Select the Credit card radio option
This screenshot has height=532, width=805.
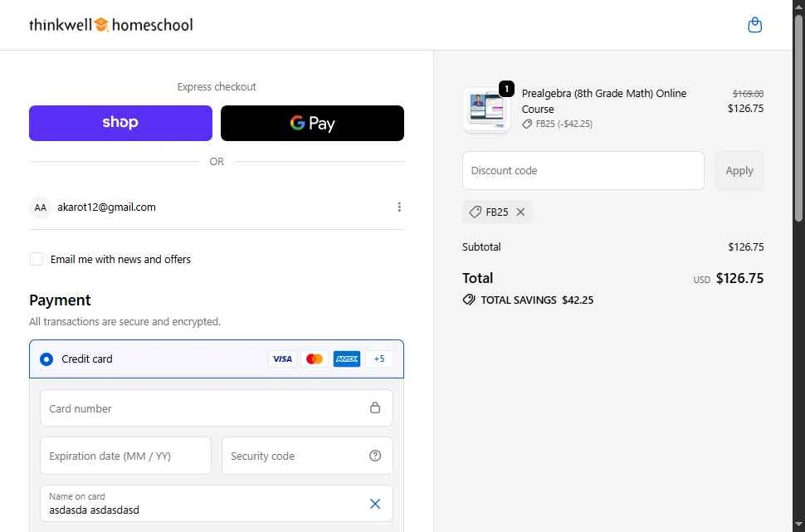(x=46, y=359)
